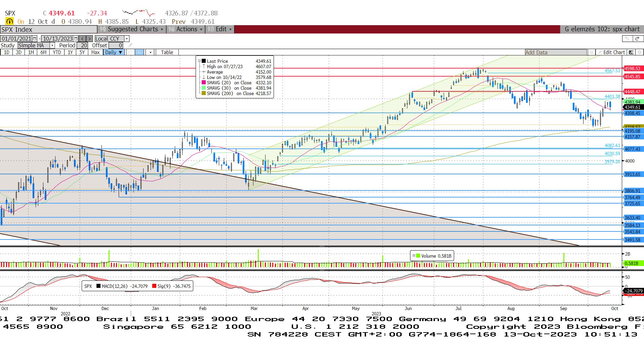Select the 1D range tab
644x353 pixels.
tap(7, 52)
